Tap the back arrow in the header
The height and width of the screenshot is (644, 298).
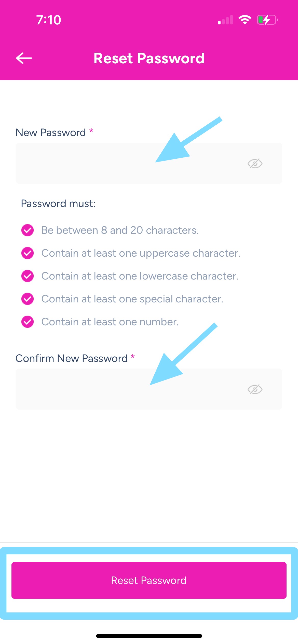[24, 58]
